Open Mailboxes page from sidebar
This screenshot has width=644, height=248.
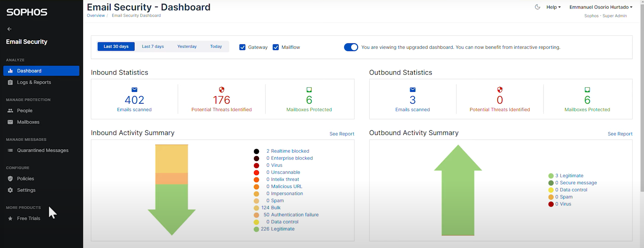[x=41, y=122]
